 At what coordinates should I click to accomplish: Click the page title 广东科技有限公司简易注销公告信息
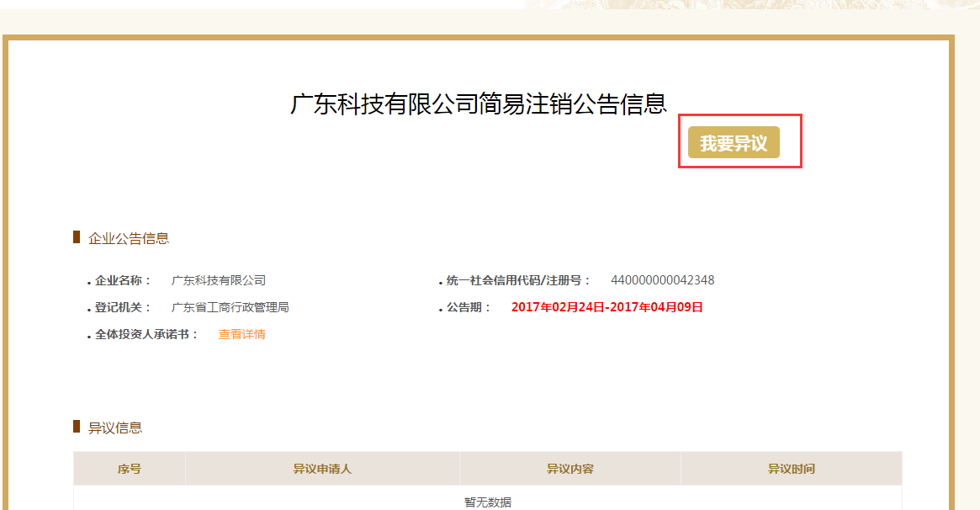pyautogui.click(x=478, y=104)
